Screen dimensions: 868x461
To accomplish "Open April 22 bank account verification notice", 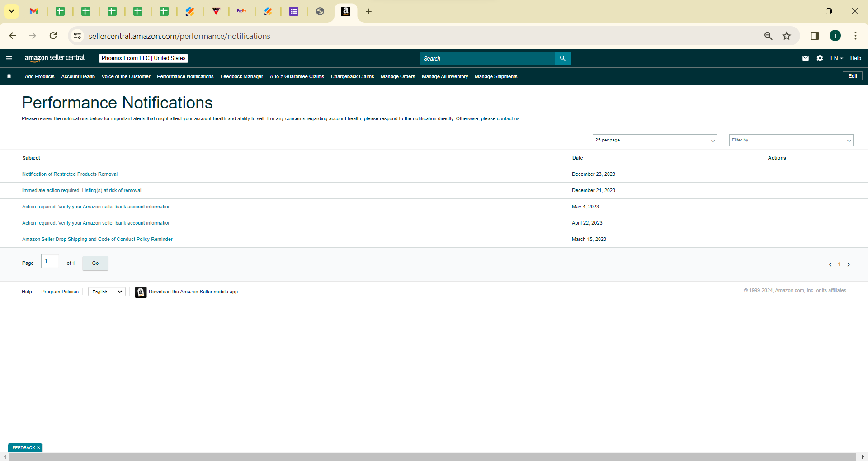I will (96, 223).
